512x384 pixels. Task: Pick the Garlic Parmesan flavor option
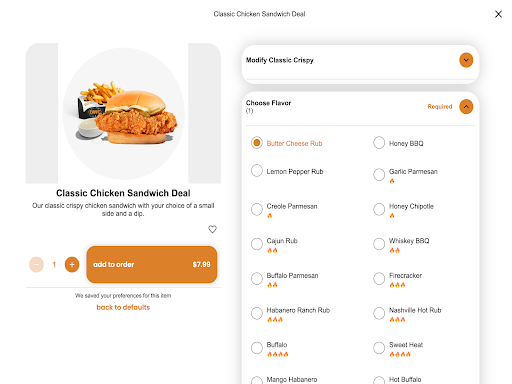click(x=379, y=174)
